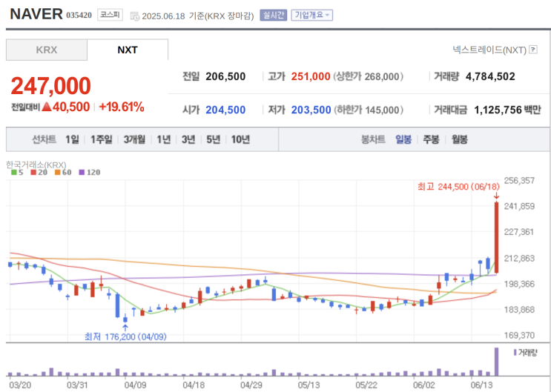Click the 거래량 value 4,784,502
The height and width of the screenshot is (392, 551).
coord(490,76)
